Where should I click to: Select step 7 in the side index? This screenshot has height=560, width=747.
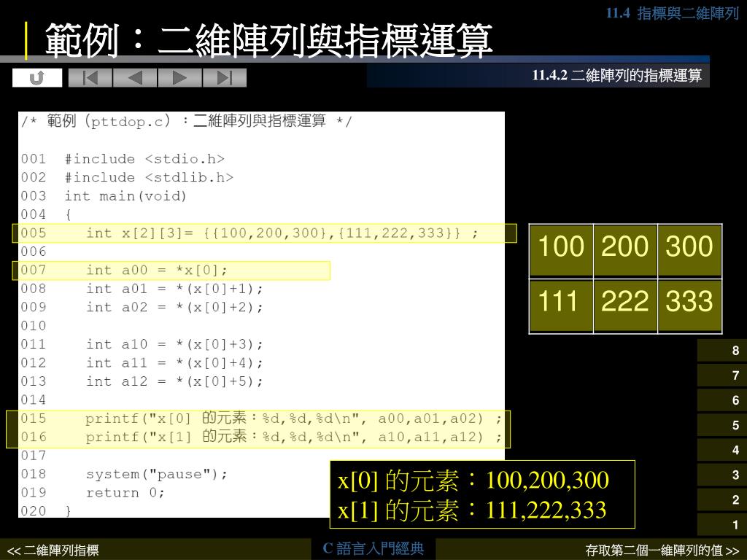click(x=721, y=376)
